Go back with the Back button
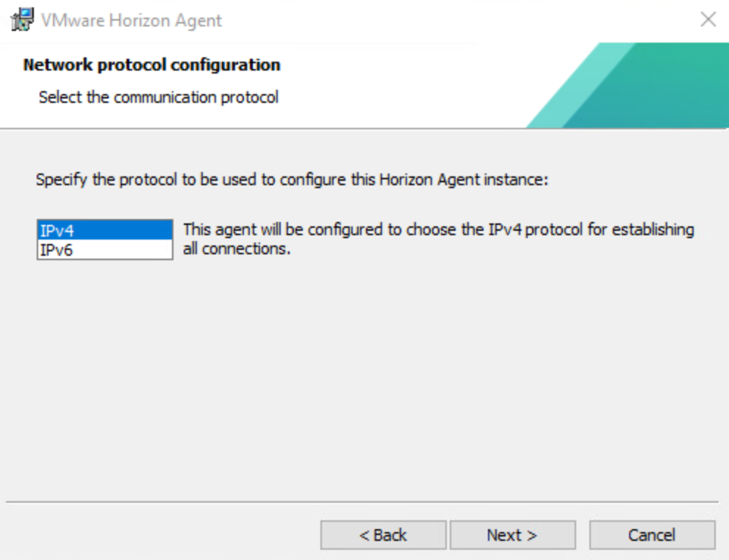 click(x=383, y=535)
